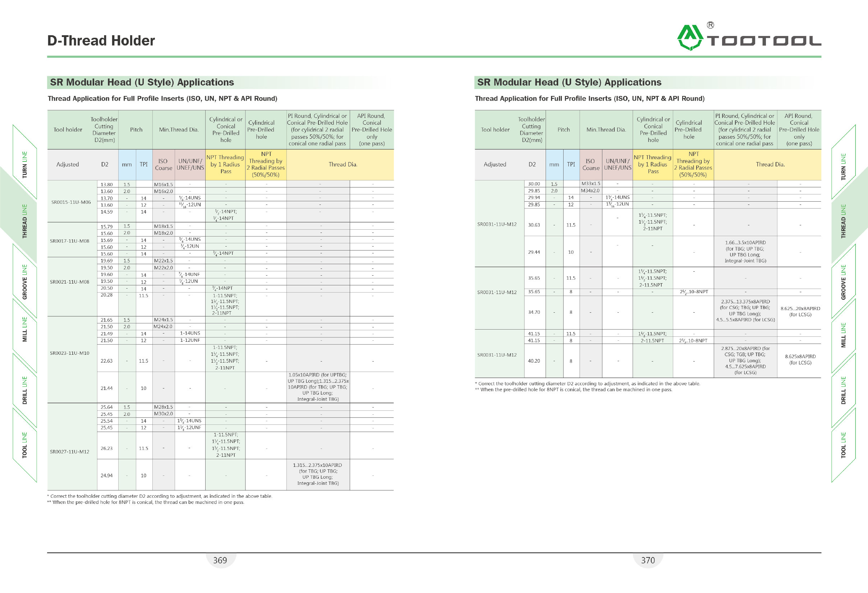Open the DRILL LINE tab on page 370 side

[x=843, y=390]
